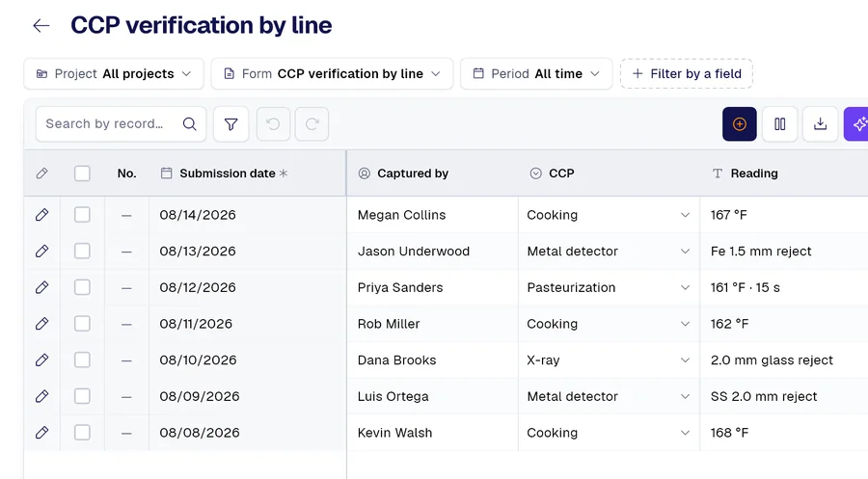Screen dimensions: 868x479
Task: Sort by the No. column header
Action: (x=126, y=173)
